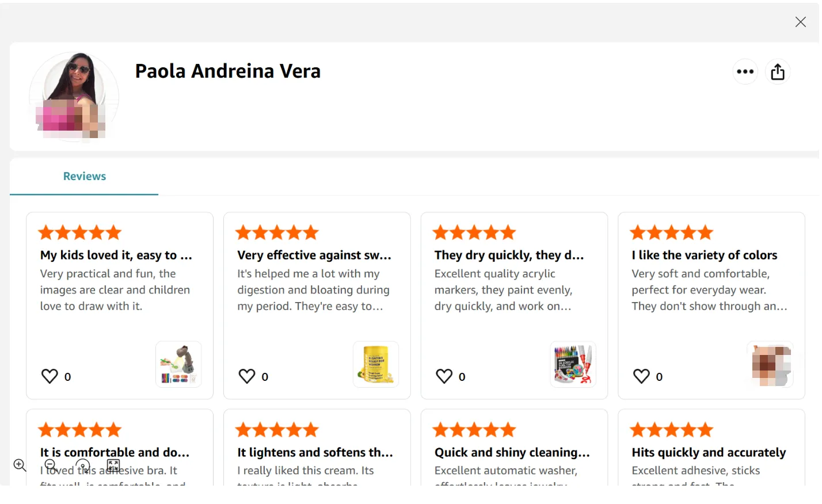Open review titled "I like the variety of colors"
822x504 pixels.
coord(704,255)
